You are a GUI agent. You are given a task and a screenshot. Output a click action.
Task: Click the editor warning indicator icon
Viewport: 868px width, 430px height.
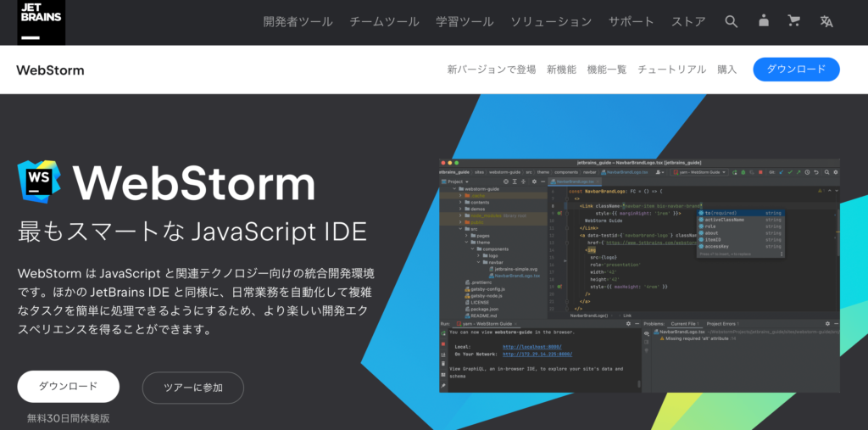pyautogui.click(x=821, y=191)
